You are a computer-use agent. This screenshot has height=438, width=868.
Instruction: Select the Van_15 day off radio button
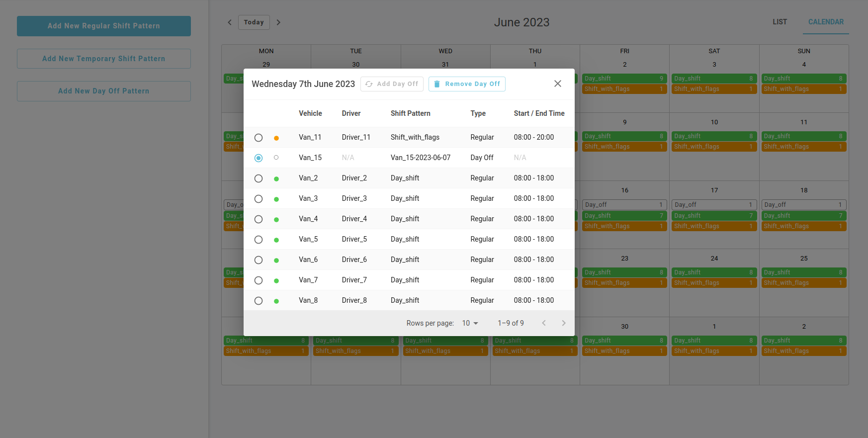click(259, 158)
